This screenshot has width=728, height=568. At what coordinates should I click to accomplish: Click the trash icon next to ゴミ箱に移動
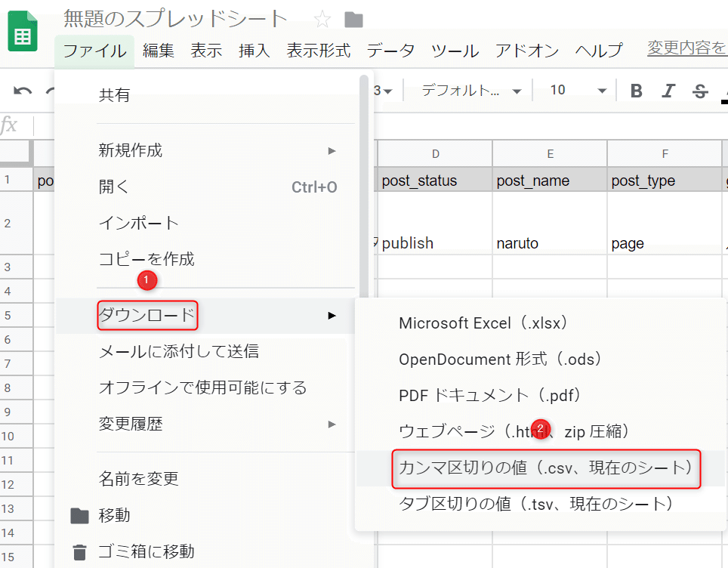click(x=79, y=552)
